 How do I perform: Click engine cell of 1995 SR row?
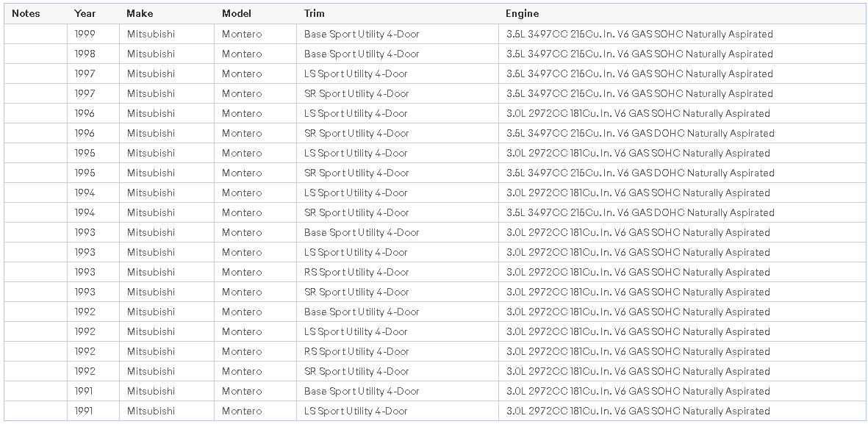(x=640, y=173)
